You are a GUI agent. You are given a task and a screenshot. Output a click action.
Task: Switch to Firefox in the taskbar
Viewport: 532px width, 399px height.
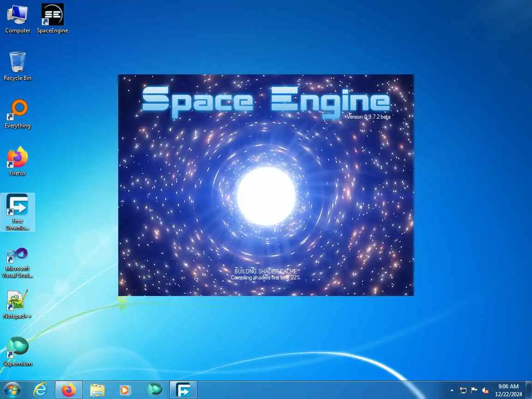click(68, 390)
